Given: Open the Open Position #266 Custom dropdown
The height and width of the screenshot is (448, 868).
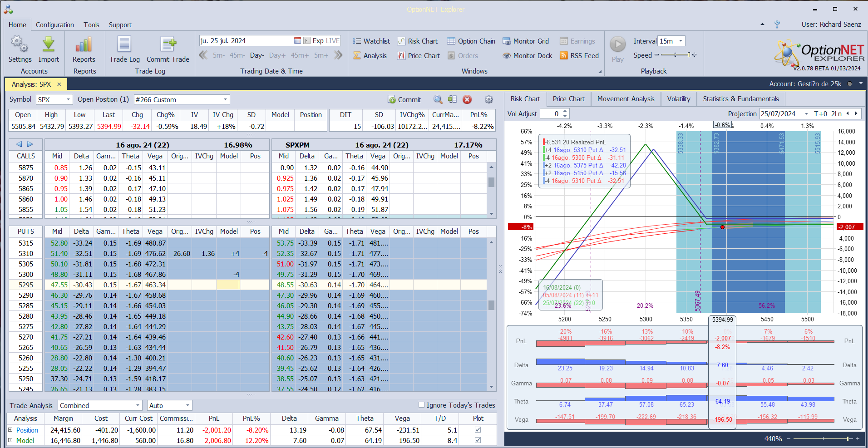Looking at the screenshot, I should pyautogui.click(x=225, y=99).
